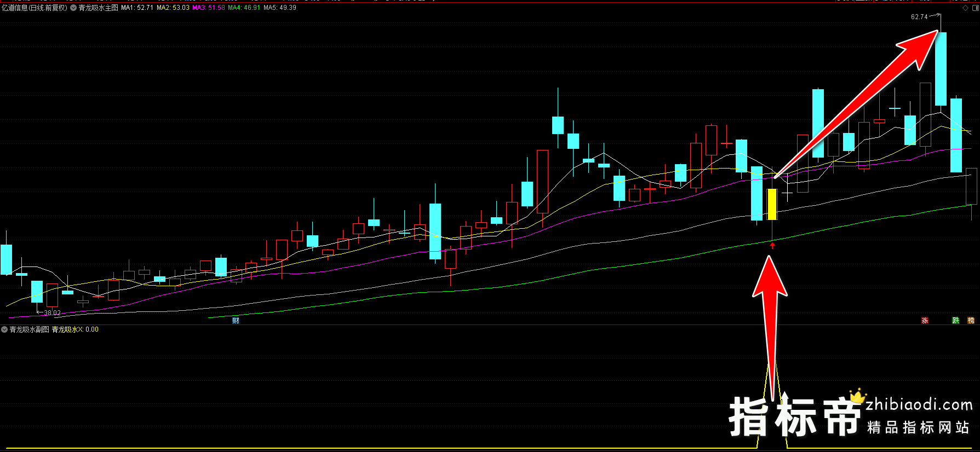The height and width of the screenshot is (452, 980).
Task: Click the red 涨 marker icon
Action: point(925,321)
